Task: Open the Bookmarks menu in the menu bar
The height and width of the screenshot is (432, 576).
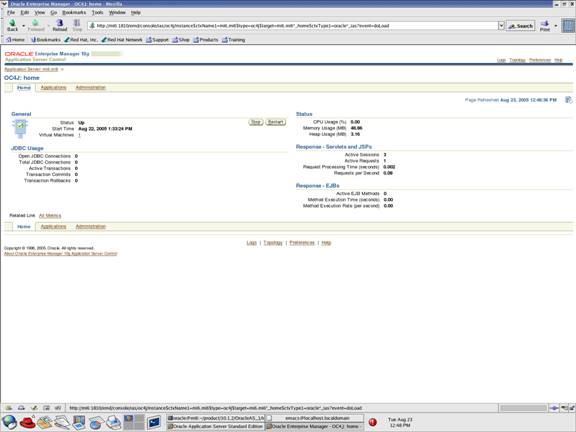Action: [x=74, y=12]
